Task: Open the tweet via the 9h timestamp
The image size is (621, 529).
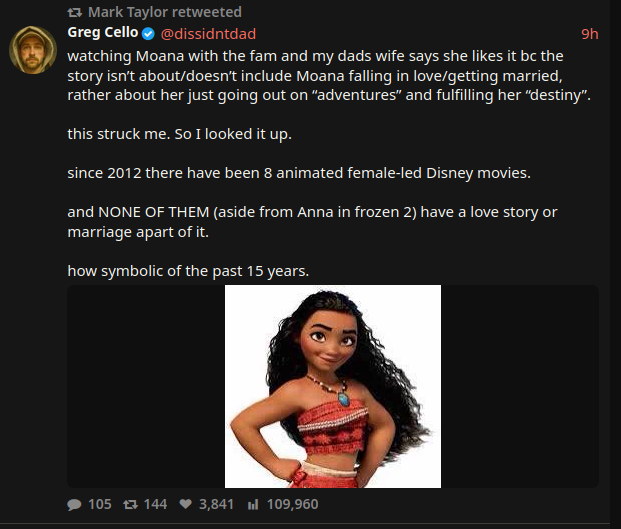Action: (x=590, y=34)
